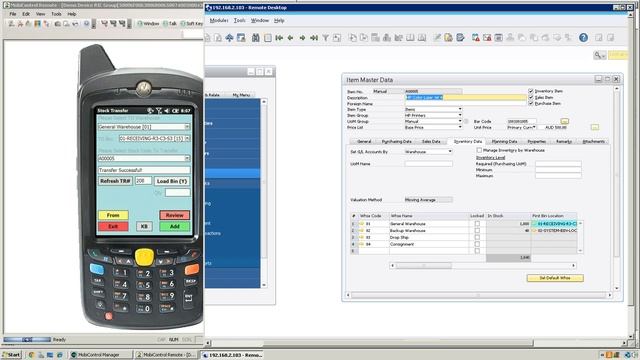Viewport: 640px width, 360px height.
Task: Click the Sort icon next to filter
Action: (337, 38)
